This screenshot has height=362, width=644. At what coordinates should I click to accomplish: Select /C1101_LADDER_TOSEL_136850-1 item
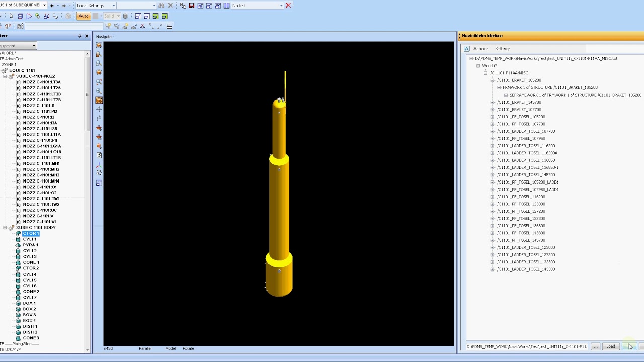click(528, 167)
